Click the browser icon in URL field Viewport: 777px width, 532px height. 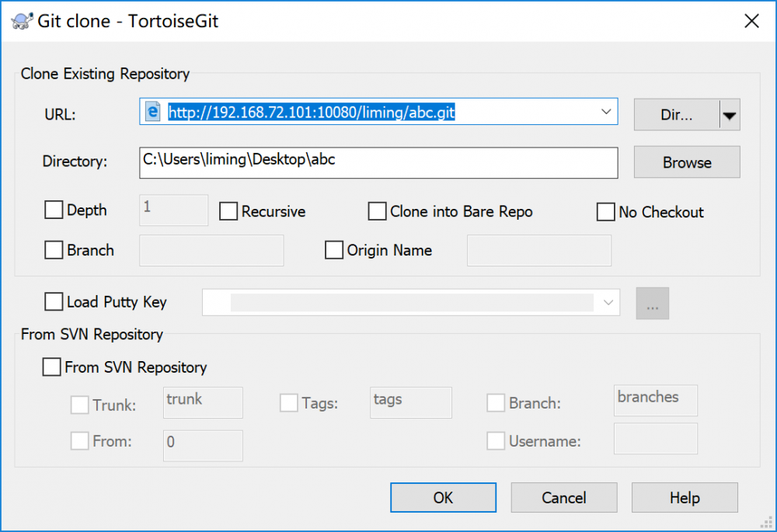153,112
